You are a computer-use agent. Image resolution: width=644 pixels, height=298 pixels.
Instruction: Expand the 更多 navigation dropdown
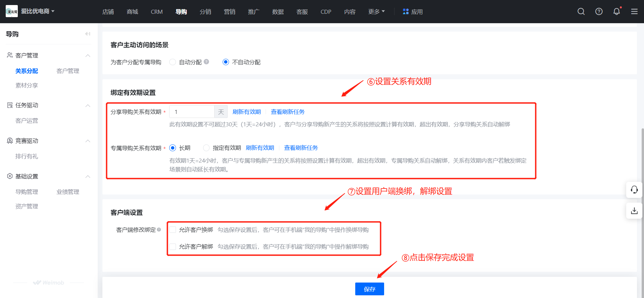click(x=376, y=12)
